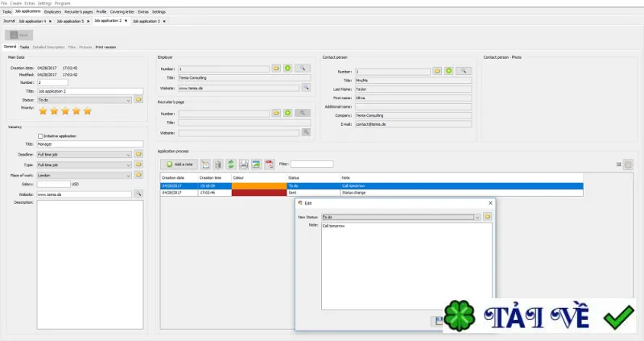644x341 pixels.
Task: Click the Add a note button
Action: click(x=180, y=164)
